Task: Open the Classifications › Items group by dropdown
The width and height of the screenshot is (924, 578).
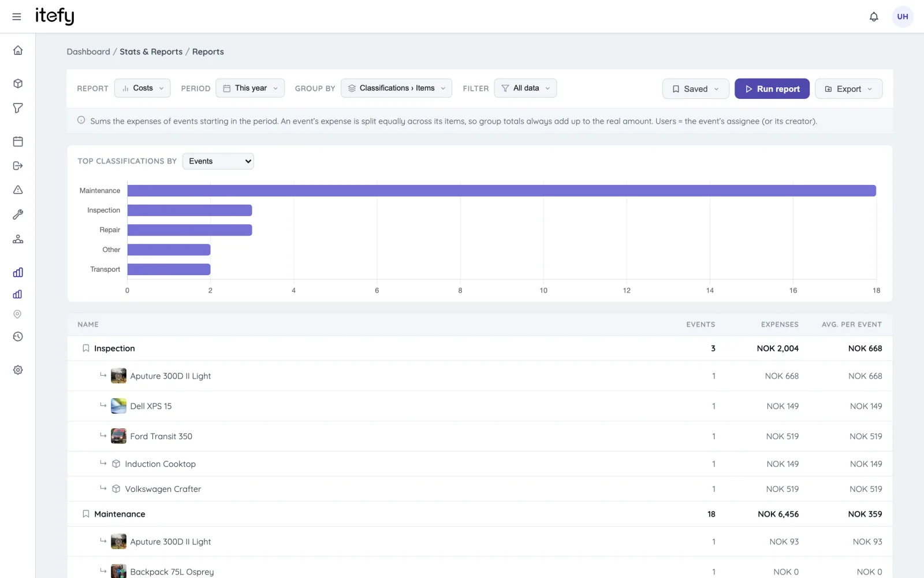Action: (396, 88)
